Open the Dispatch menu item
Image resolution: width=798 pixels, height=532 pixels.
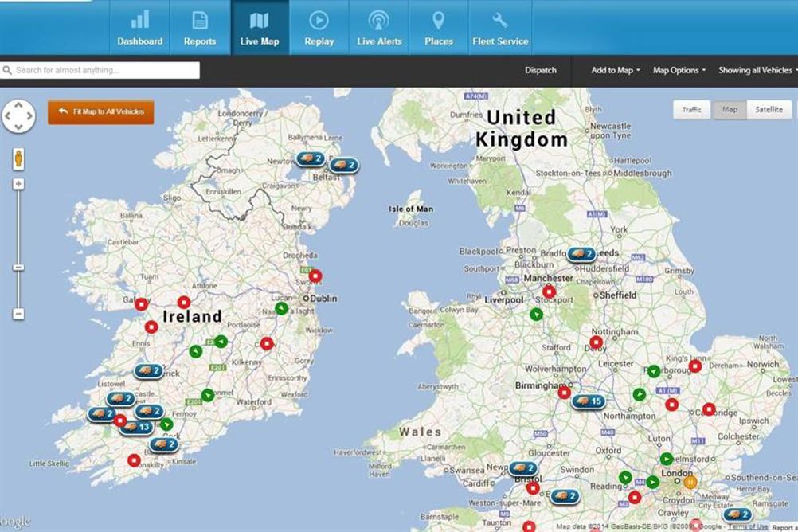tap(541, 70)
